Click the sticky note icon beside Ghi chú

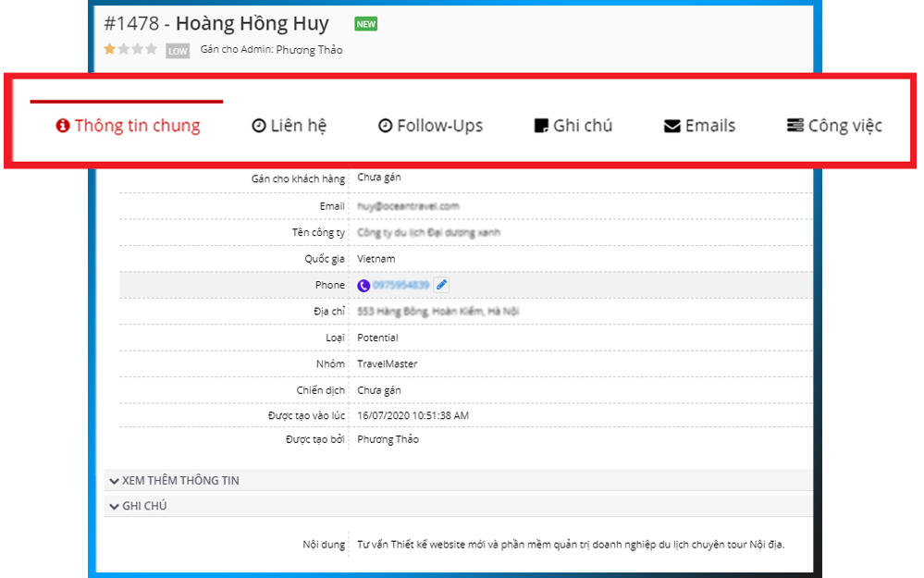[542, 126]
